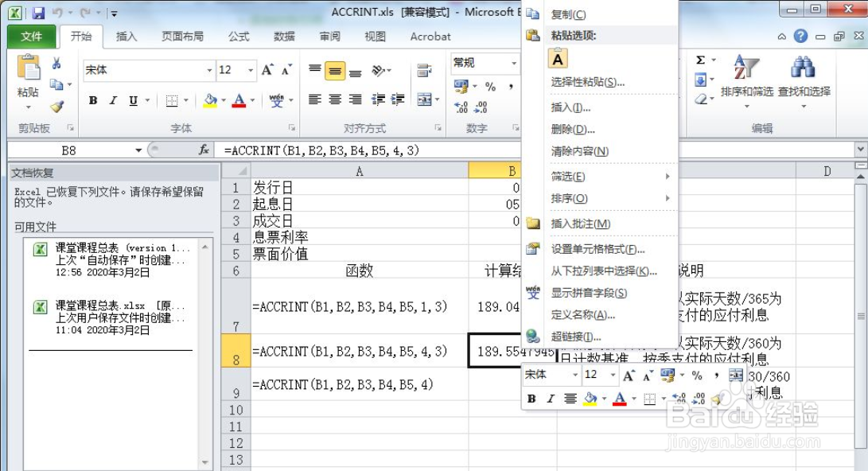868x471 pixels.
Task: Click increase indent icon
Action: [398, 99]
